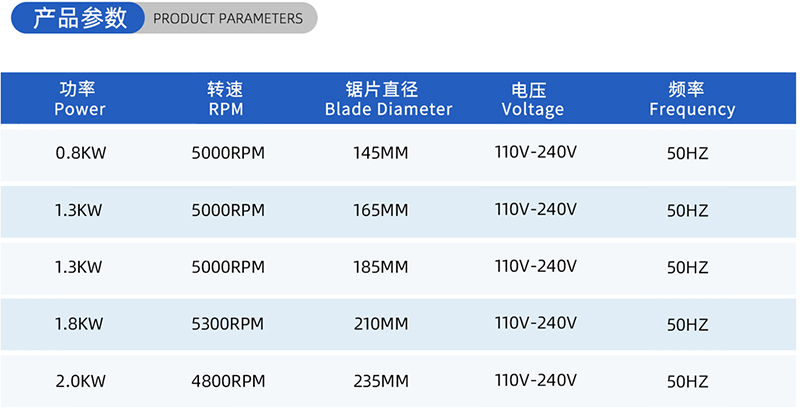The width and height of the screenshot is (800, 419).
Task: Select the 5300RPM speed cell
Action: (x=227, y=325)
